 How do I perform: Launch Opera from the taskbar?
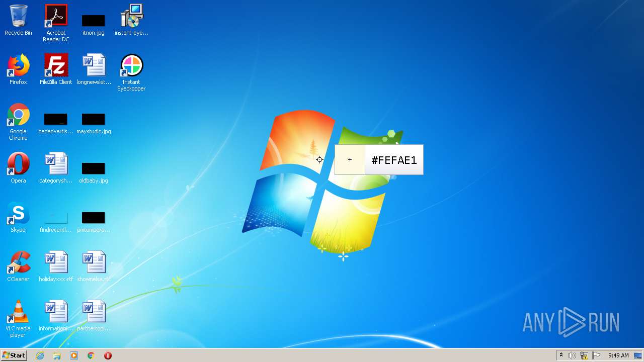pyautogui.click(x=108, y=355)
